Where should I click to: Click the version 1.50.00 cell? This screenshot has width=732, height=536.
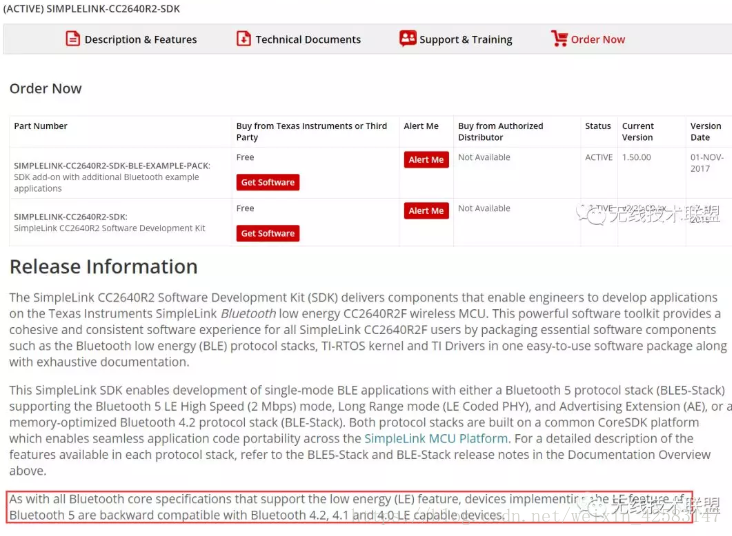click(x=636, y=157)
